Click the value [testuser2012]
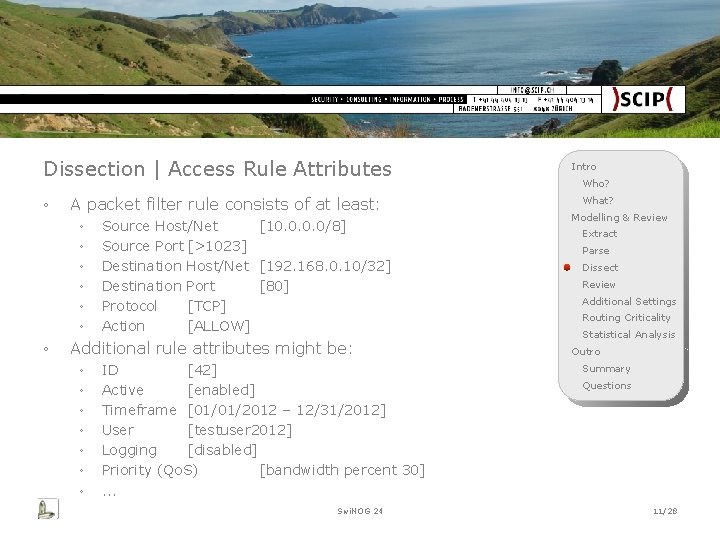 click(x=240, y=430)
